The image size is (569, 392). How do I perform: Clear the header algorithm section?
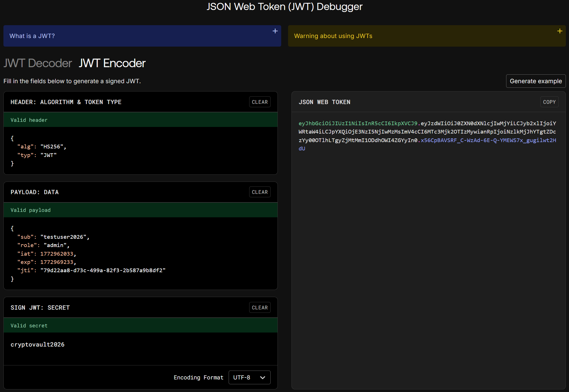(259, 102)
